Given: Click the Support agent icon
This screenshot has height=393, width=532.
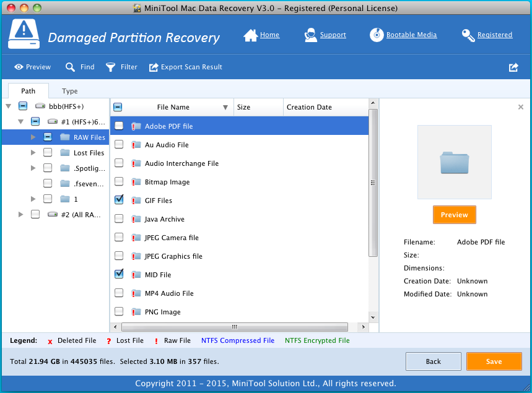Looking at the screenshot, I should click(310, 35).
